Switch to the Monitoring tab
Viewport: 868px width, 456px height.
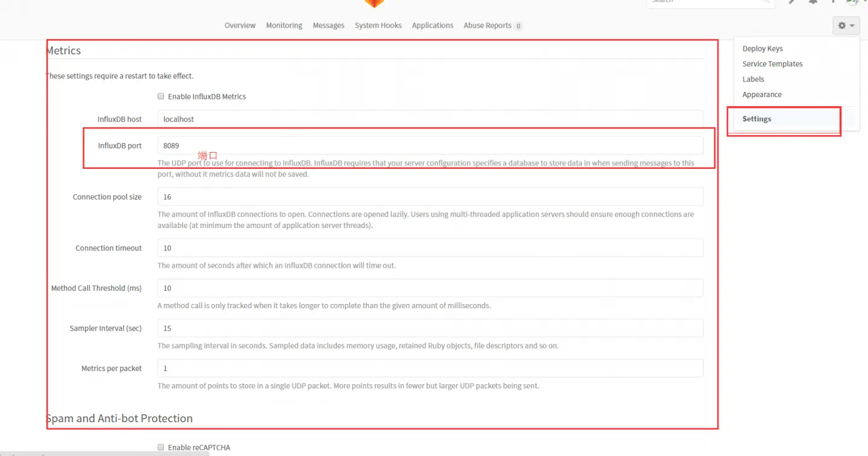284,25
